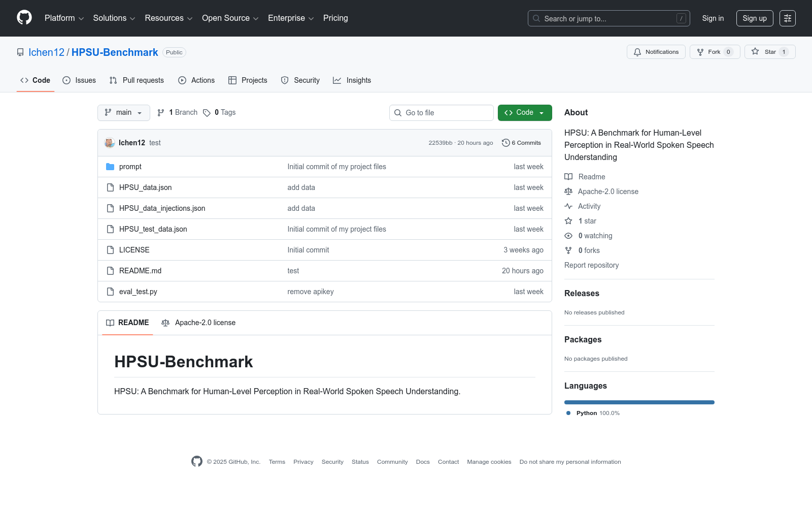Screen dimensions: 812x508
Task: Open the 'remove apikey' commit message
Action: (311, 292)
